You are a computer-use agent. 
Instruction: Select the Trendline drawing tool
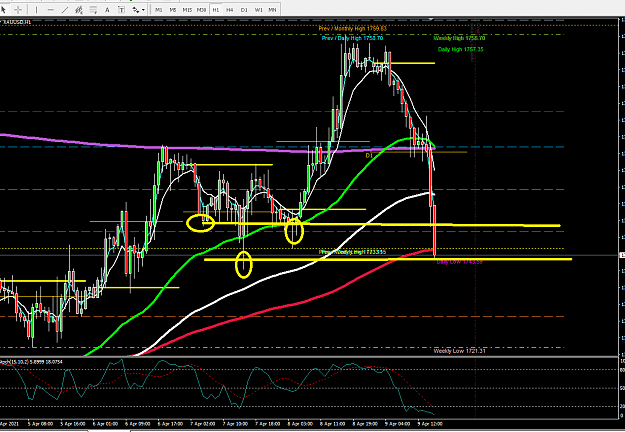point(65,9)
